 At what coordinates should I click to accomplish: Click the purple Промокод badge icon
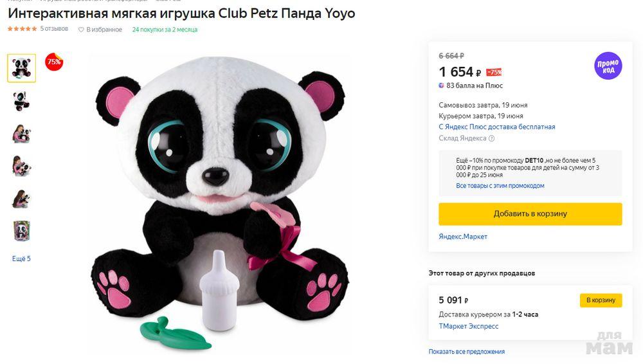click(608, 65)
